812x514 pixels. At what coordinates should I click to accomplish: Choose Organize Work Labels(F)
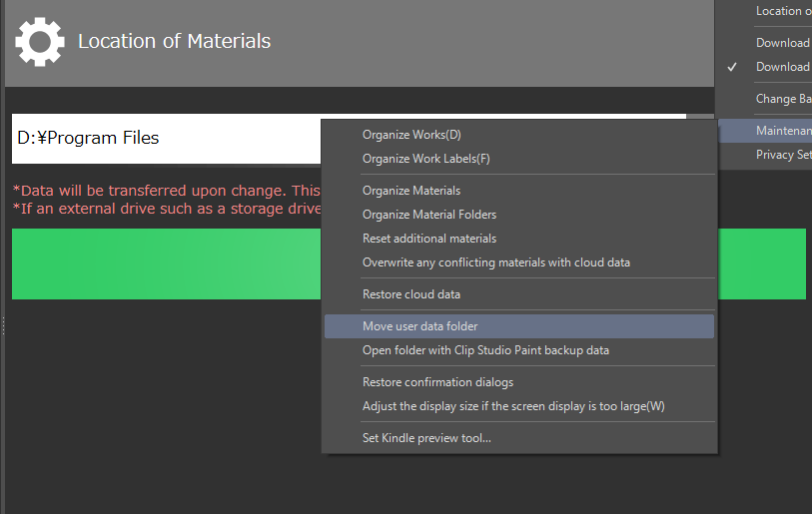(x=425, y=159)
